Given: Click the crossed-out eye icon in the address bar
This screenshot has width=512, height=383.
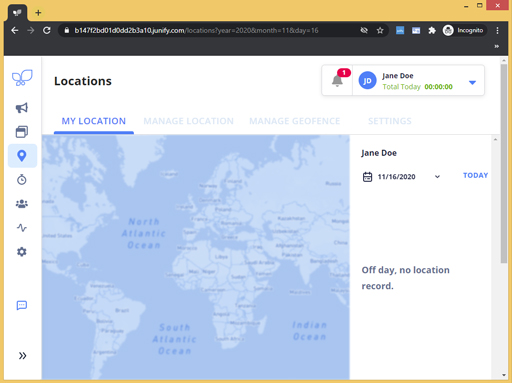Looking at the screenshot, I should pos(364,30).
